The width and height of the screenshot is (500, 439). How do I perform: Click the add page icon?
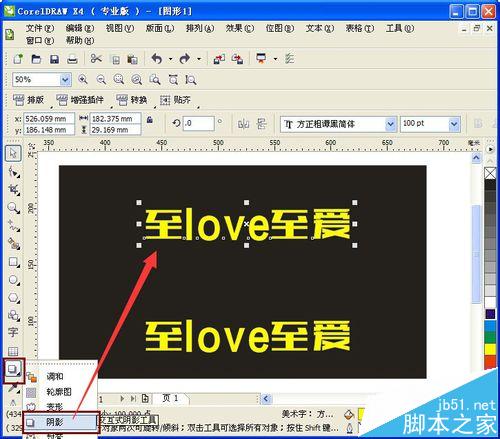pyautogui.click(x=145, y=398)
